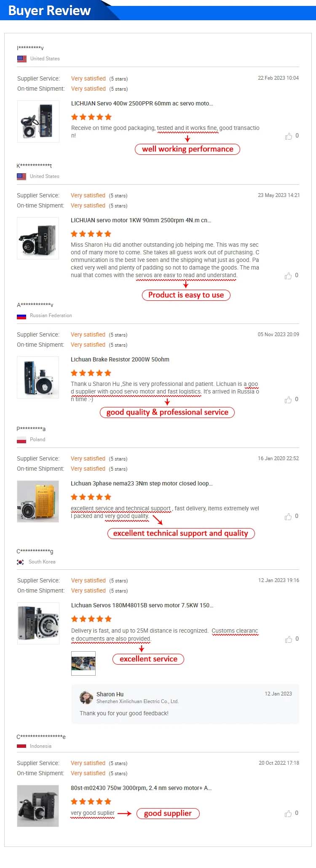The height and width of the screenshot is (868, 316).
Task: Open the yellow nema23 step motor thumbnail
Action: tap(38, 501)
